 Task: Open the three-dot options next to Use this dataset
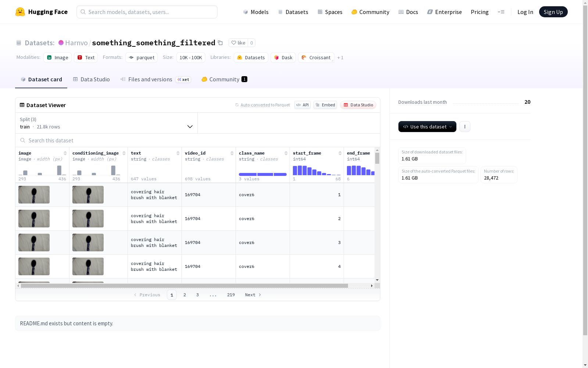(465, 127)
